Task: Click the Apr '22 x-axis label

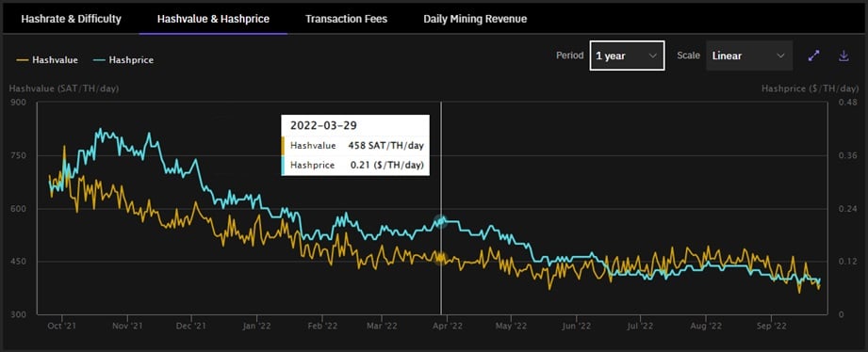Action: tap(448, 326)
